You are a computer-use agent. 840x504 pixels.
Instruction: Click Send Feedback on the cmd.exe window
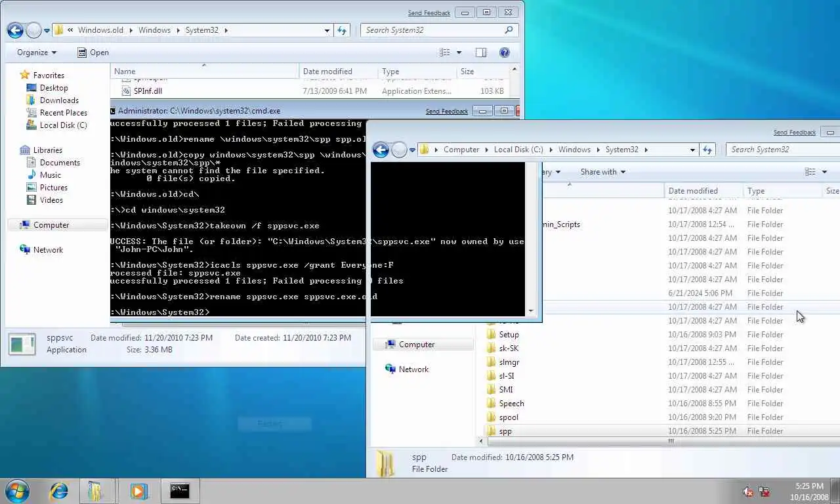(447, 112)
